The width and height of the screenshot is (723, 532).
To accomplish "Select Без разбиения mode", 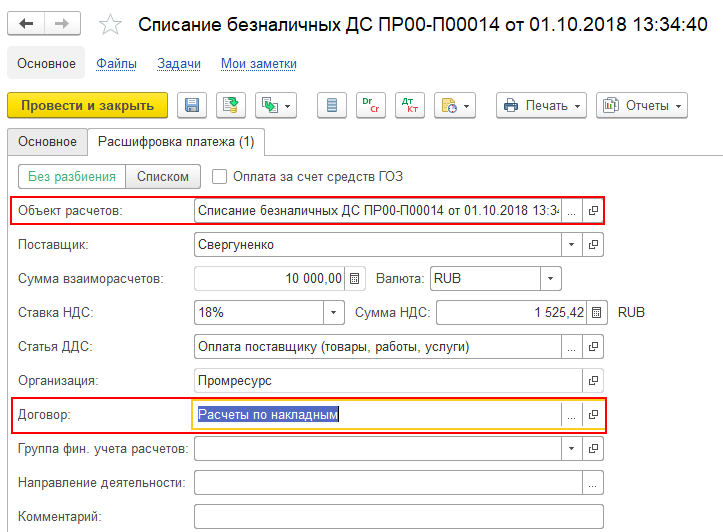I will point(72,177).
